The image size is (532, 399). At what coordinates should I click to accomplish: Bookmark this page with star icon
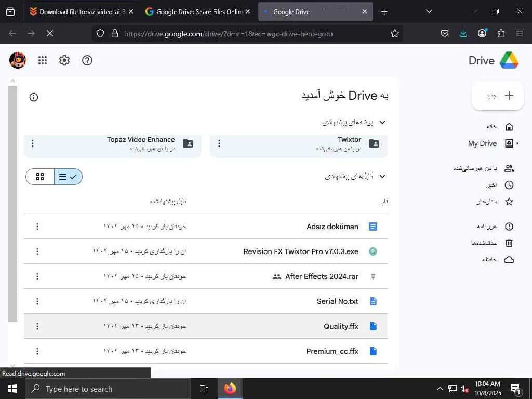point(395,33)
